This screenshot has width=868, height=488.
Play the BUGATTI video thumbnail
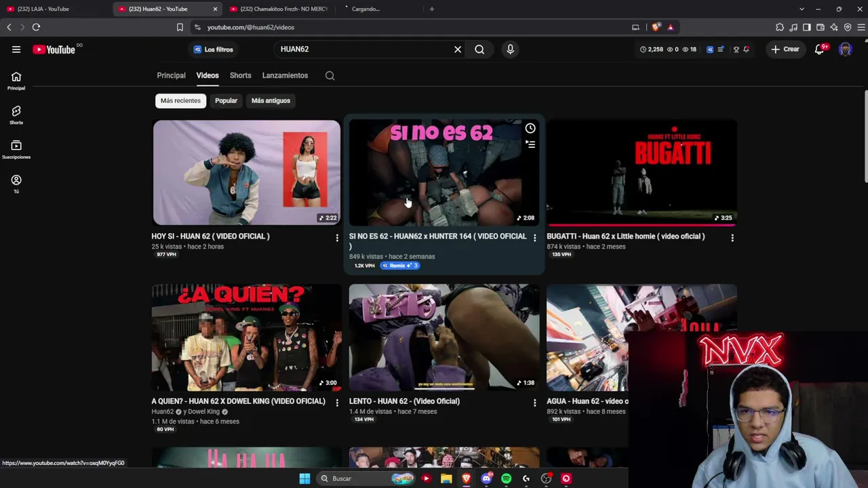coord(642,173)
